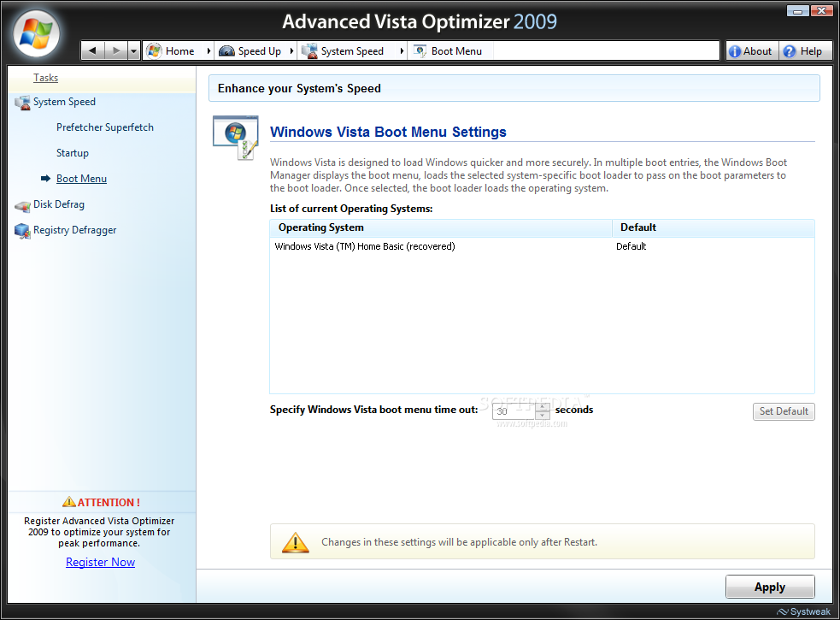840x620 pixels.
Task: Click the Tasks heading link
Action: pos(45,78)
